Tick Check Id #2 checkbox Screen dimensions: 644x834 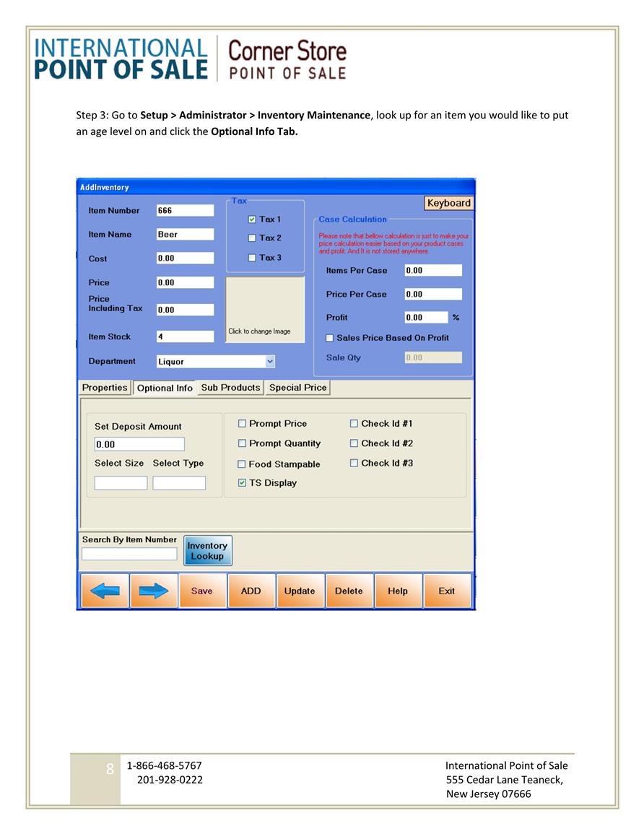(x=354, y=443)
